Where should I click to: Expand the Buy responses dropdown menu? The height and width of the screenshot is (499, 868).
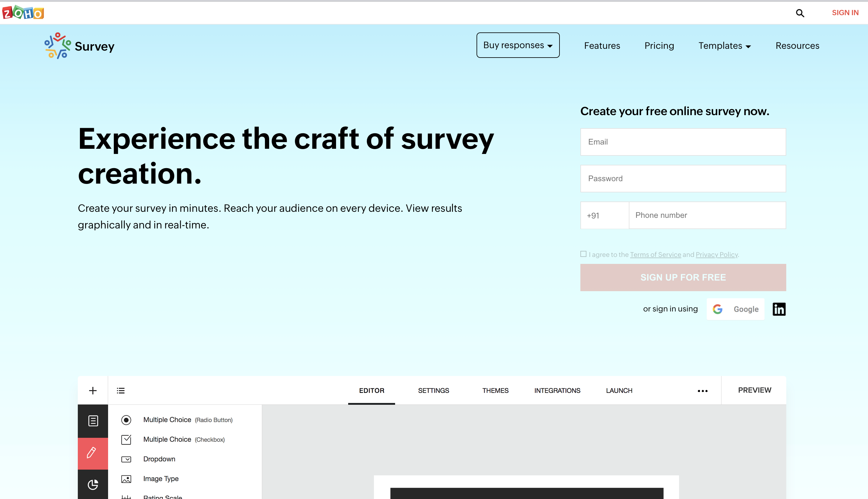coord(518,45)
